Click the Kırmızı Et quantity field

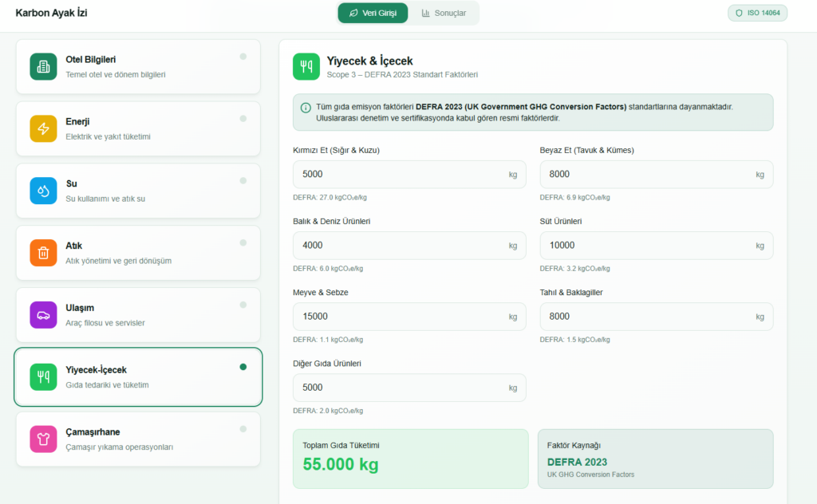[x=399, y=174]
